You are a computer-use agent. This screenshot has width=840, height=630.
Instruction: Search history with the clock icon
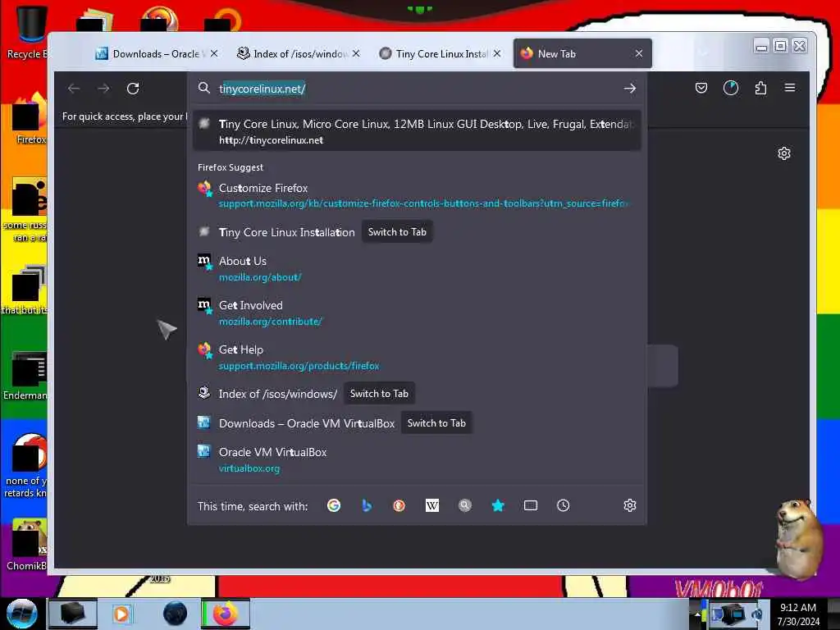point(563,505)
